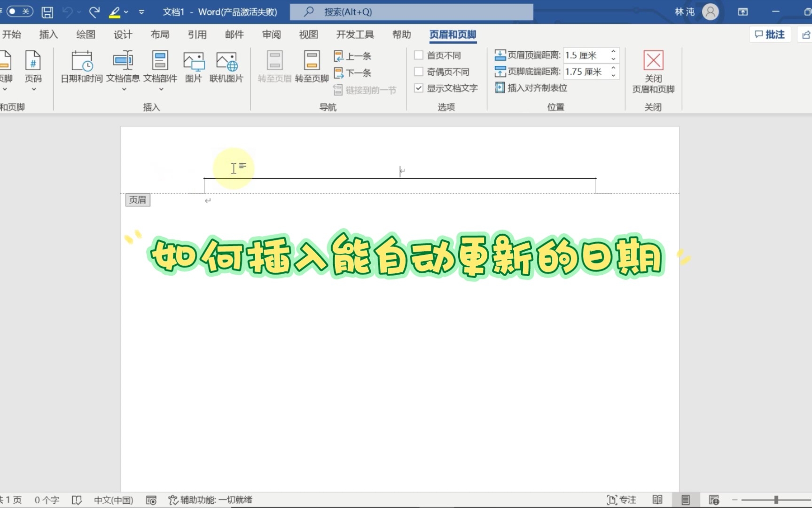Image resolution: width=812 pixels, height=508 pixels.
Task: Open the 文档信息 document info tool
Action: 123,68
